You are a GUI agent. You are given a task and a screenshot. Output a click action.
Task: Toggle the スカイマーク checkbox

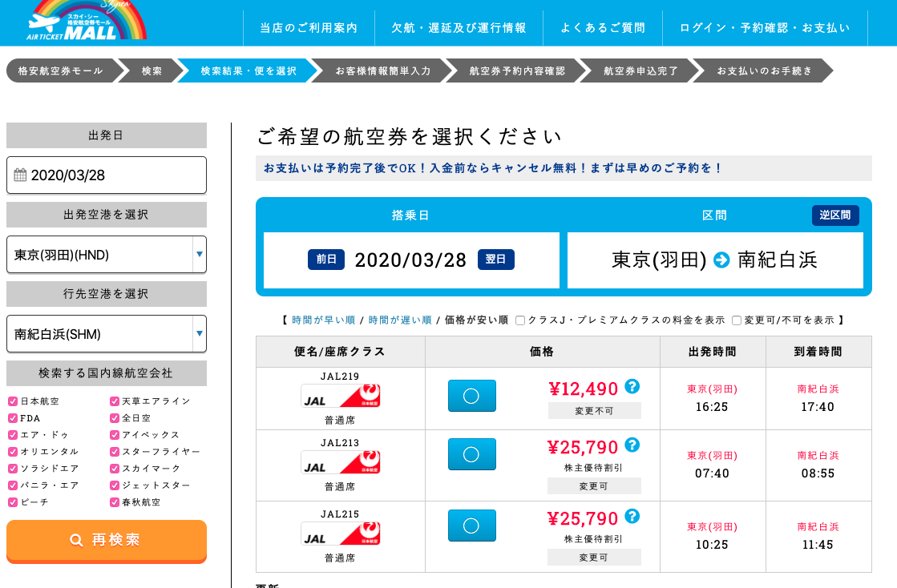click(115, 469)
